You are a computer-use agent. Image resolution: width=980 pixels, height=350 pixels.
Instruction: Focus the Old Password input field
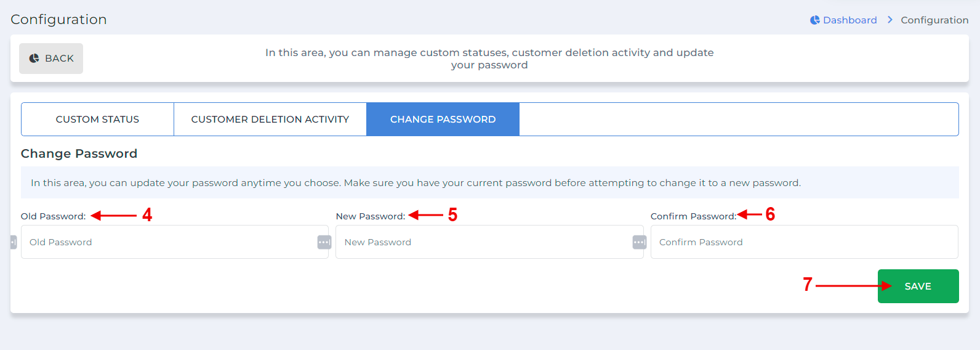[175, 242]
